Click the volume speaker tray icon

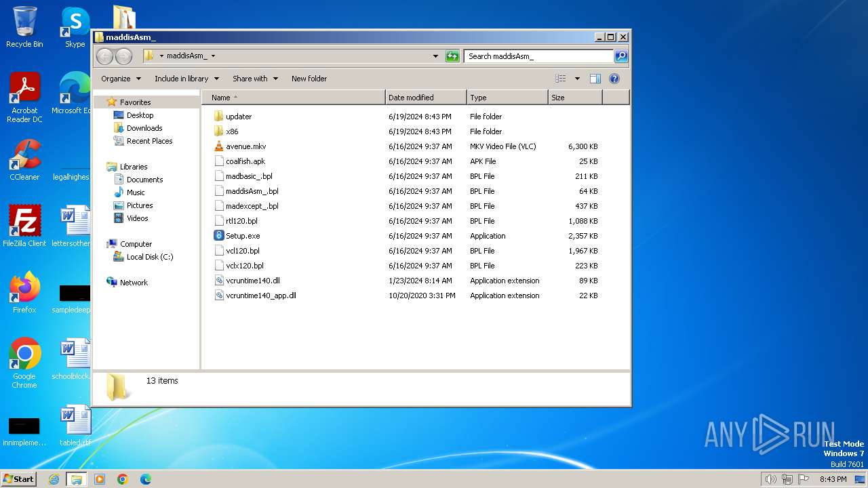coord(770,479)
